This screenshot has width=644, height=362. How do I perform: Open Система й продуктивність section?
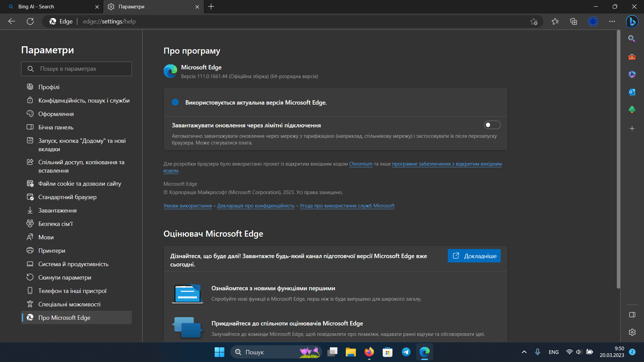(76, 264)
